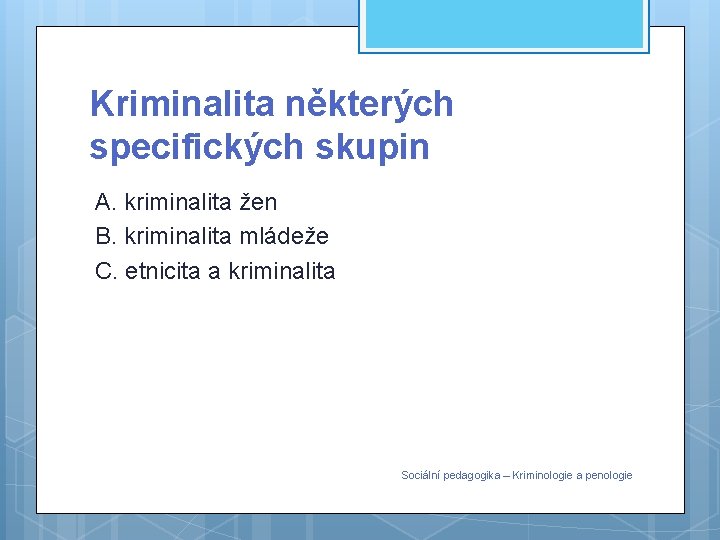Select list item "B. kriminalita mládeže"
The width and height of the screenshot is (720, 540).
tap(212, 236)
